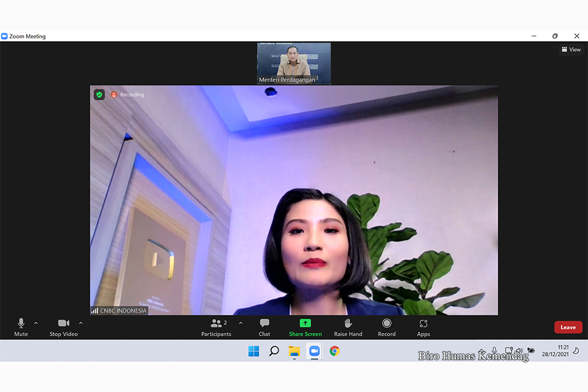Expand the arrow next to Participants

click(x=240, y=323)
